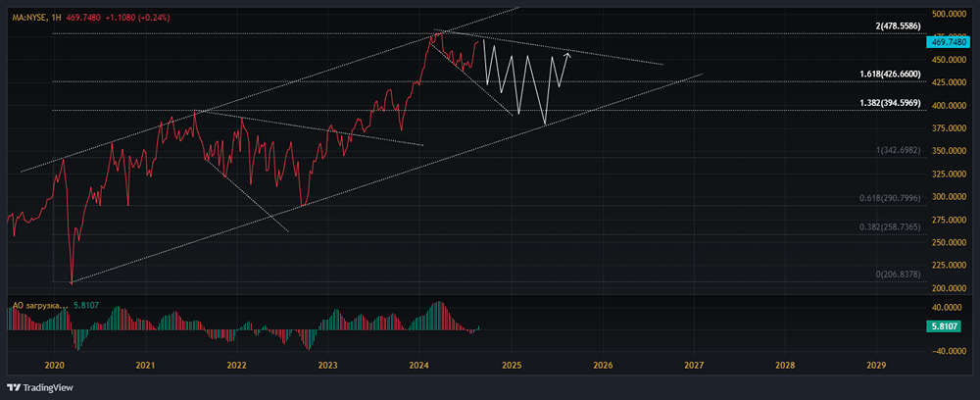Click the 200.0000 price axis label
This screenshot has height=400, width=980.
pos(948,289)
